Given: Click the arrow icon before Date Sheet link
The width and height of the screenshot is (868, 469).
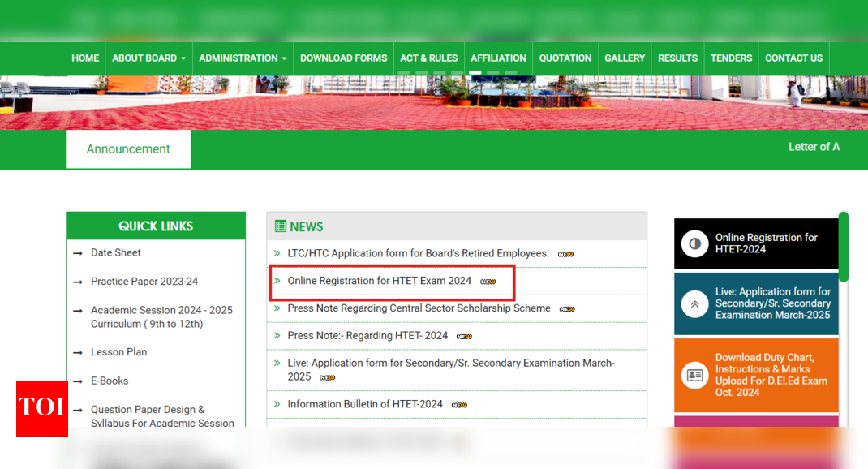Looking at the screenshot, I should tap(78, 252).
